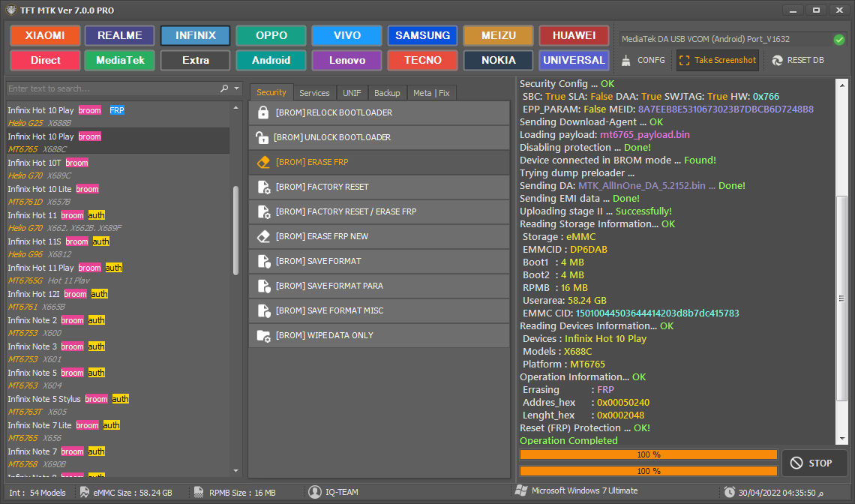Click the model list vertical scrollbar thumb
Viewport: 855px width, 504px height.
click(235, 231)
